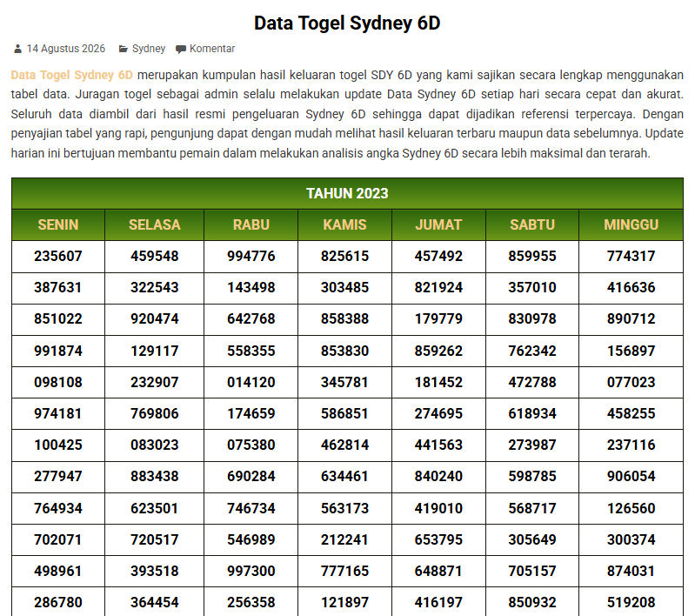This screenshot has height=616, width=695.
Task: Tap the value 419010
Action: (438, 509)
